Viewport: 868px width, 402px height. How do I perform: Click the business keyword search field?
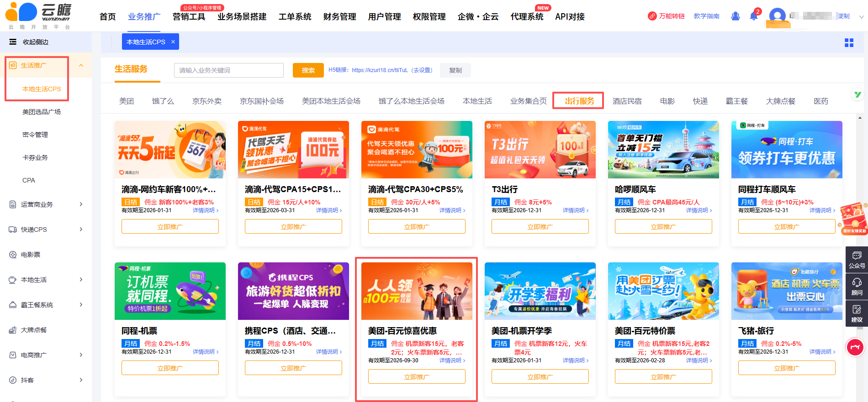(x=228, y=70)
